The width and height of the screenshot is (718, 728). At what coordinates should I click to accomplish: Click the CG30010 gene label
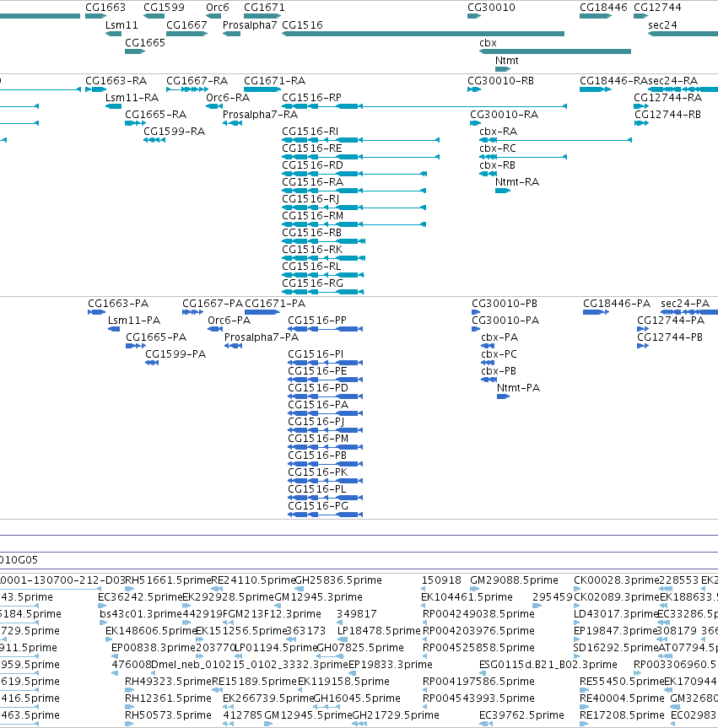[491, 8]
